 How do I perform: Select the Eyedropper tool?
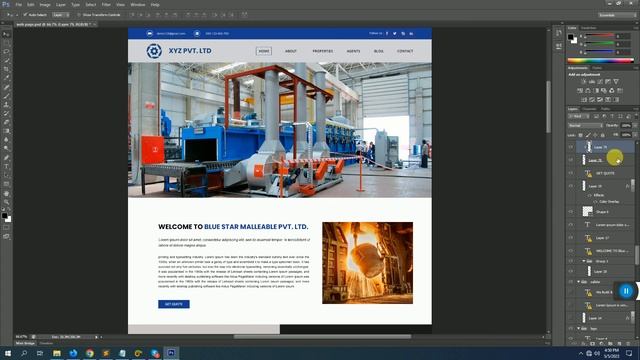(x=6, y=78)
